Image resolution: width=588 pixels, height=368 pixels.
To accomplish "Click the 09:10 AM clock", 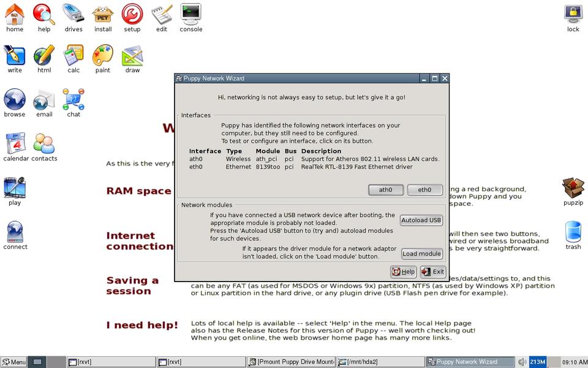I will click(x=575, y=362).
